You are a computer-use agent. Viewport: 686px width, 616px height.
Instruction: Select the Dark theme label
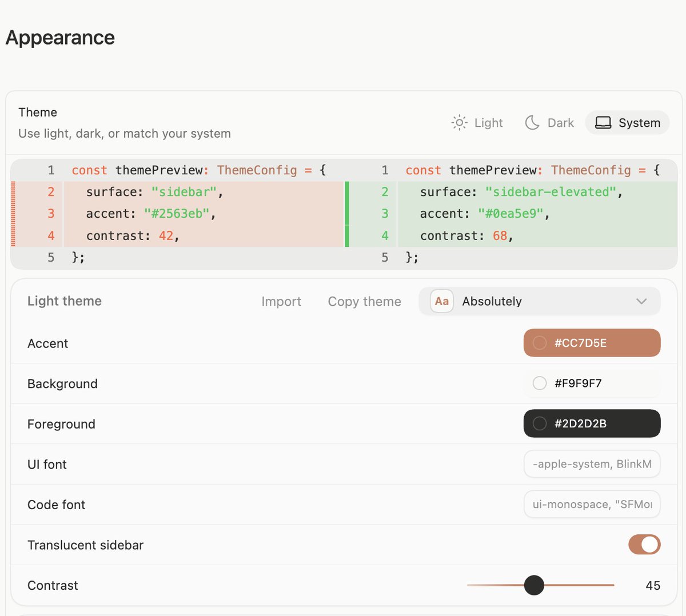pos(561,123)
